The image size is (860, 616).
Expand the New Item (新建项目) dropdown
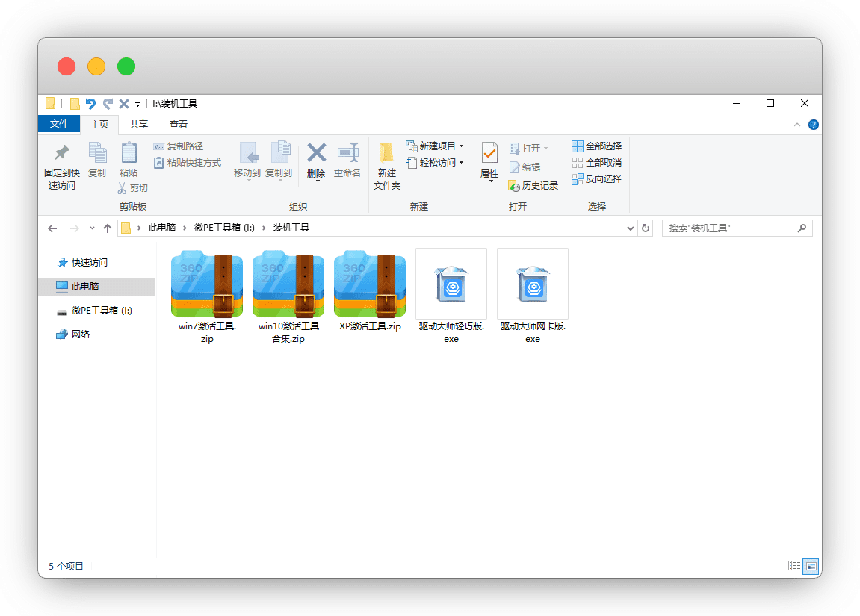(461, 146)
